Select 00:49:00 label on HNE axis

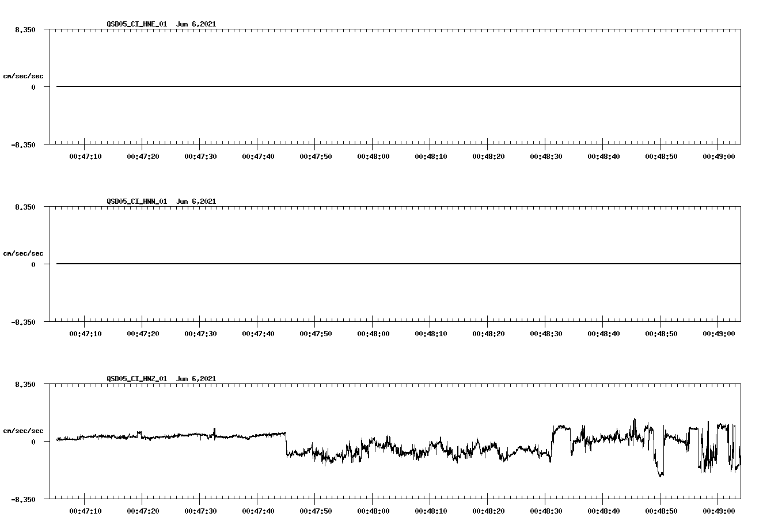pos(719,157)
